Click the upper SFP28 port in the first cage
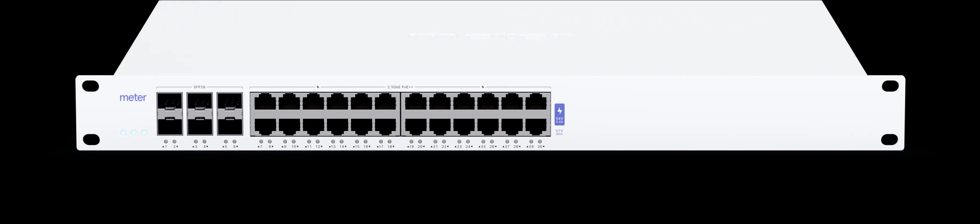 (x=170, y=103)
